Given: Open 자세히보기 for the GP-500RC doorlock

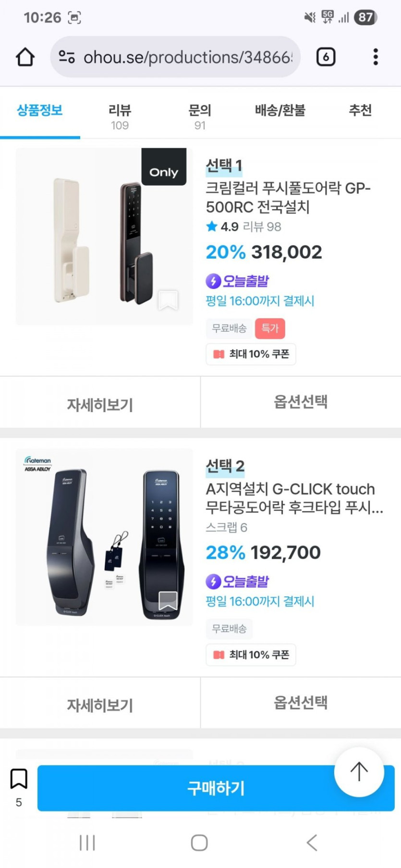Looking at the screenshot, I should coord(100,404).
